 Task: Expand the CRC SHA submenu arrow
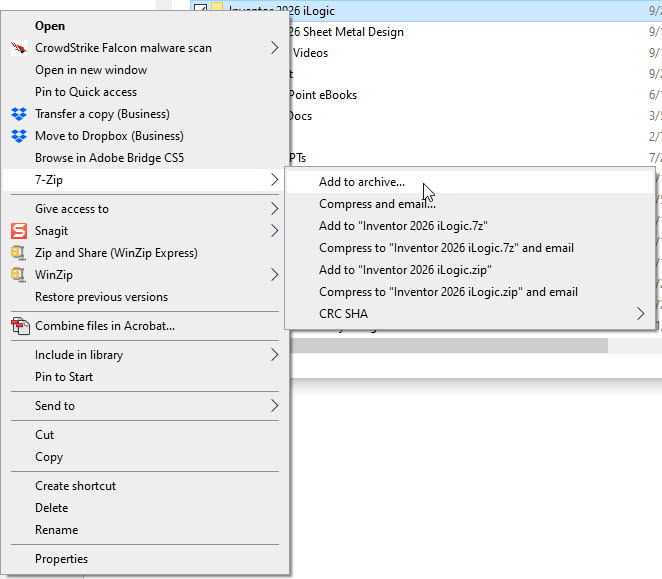[x=640, y=314]
